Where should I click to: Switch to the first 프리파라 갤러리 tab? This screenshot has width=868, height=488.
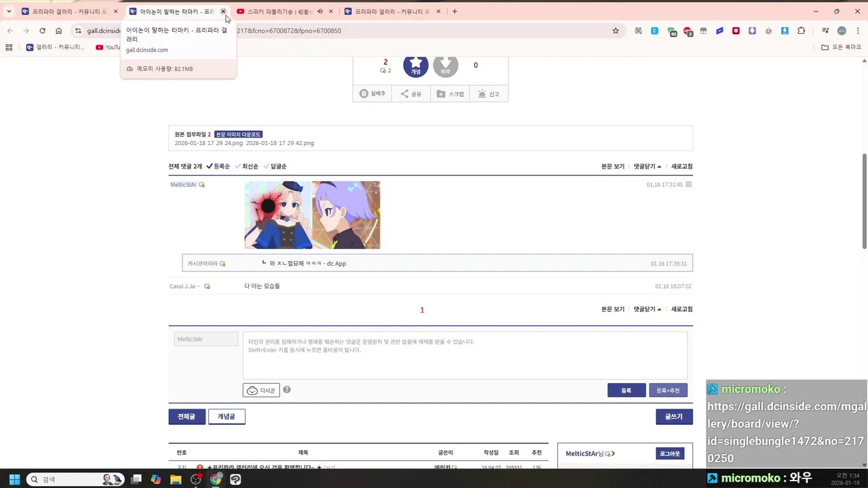coord(70,12)
